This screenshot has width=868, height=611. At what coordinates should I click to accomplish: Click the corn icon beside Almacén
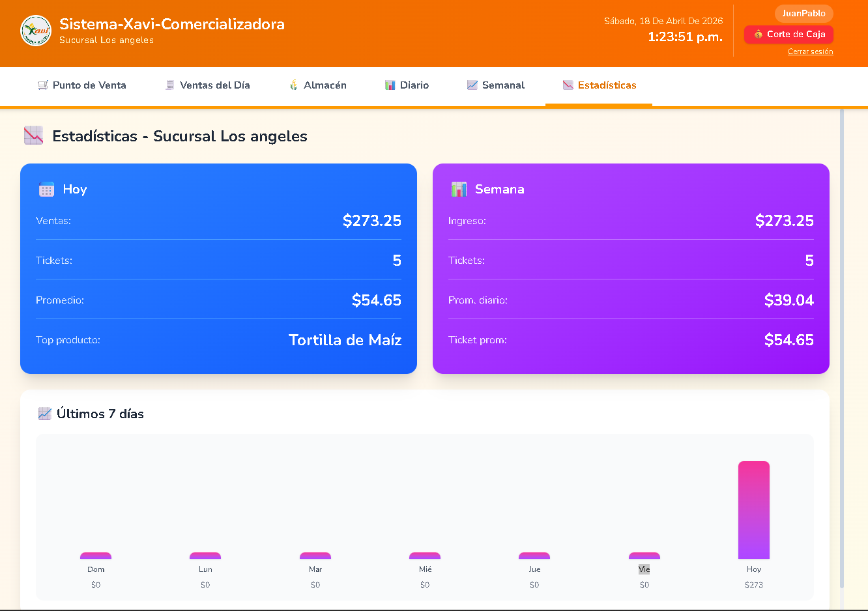tap(294, 85)
